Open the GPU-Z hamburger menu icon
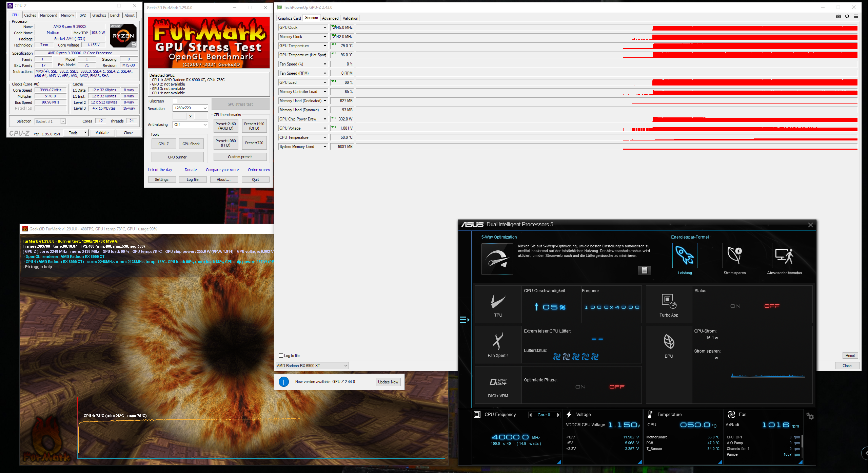Image resolution: width=868 pixels, height=473 pixels. [x=856, y=16]
